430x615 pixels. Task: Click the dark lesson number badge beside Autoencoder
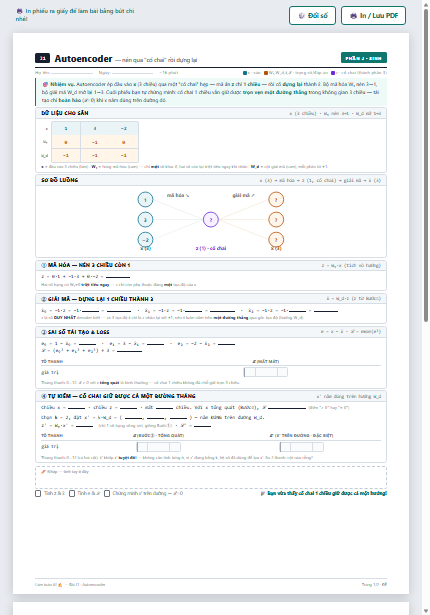pos(42,58)
